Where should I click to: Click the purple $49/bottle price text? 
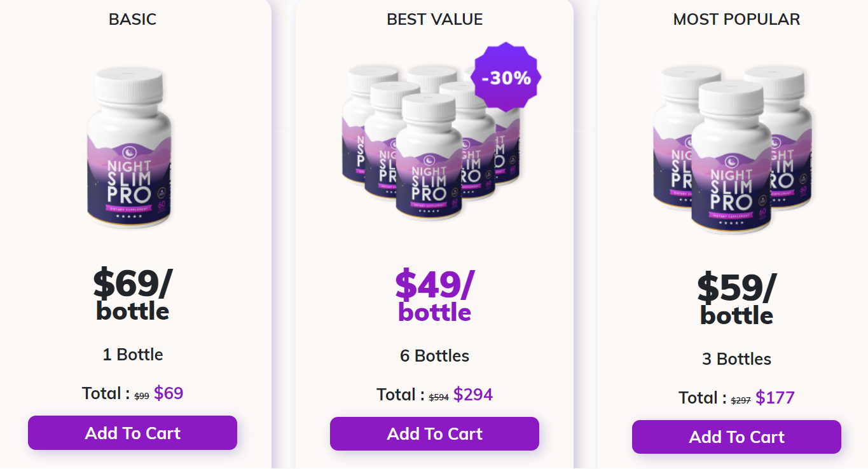pos(434,295)
